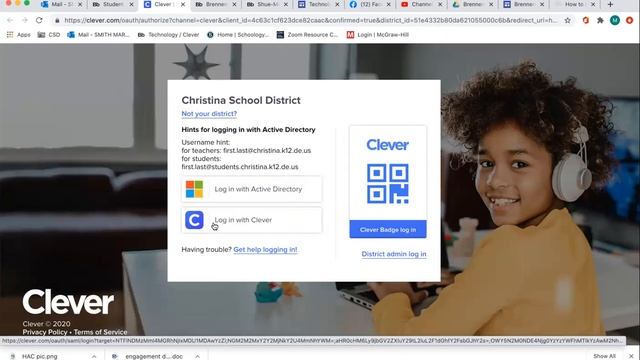Switch to the Technology tab

point(319,4)
